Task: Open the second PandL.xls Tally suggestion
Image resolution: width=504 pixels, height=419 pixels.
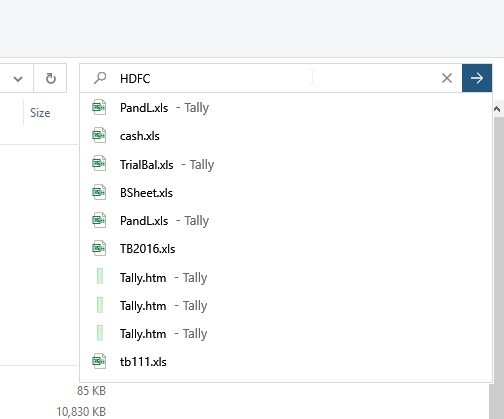Action: [286, 221]
